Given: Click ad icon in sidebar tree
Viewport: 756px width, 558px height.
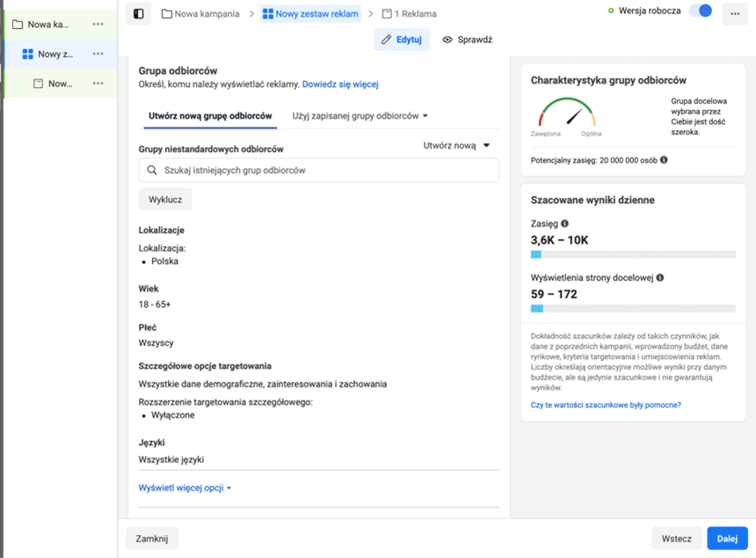Looking at the screenshot, I should coord(38,83).
